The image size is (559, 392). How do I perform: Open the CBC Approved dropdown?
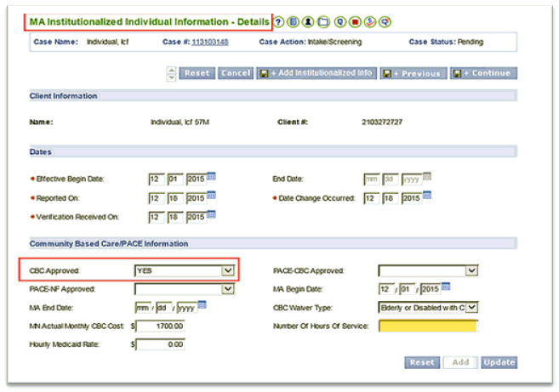[x=226, y=270]
